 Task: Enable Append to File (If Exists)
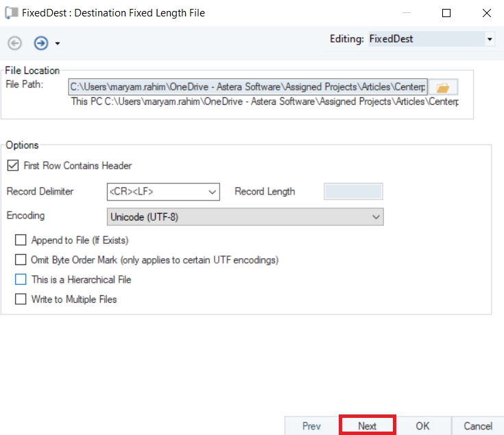click(x=21, y=240)
